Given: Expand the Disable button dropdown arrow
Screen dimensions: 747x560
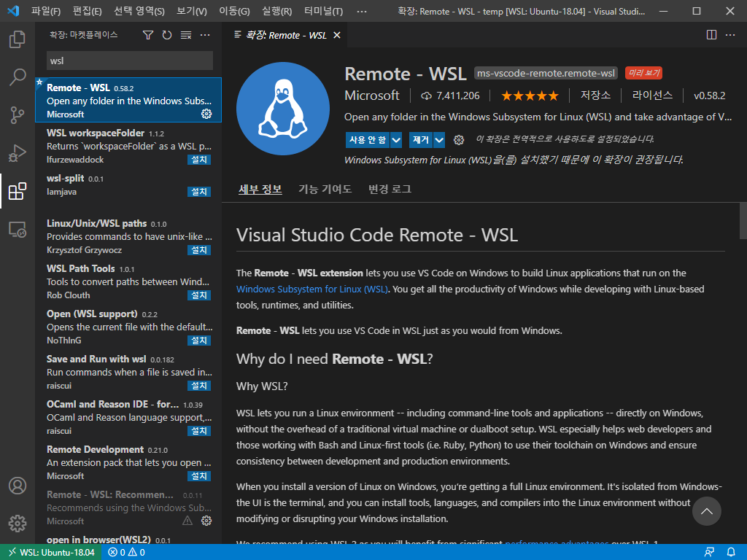Looking at the screenshot, I should 396,140.
